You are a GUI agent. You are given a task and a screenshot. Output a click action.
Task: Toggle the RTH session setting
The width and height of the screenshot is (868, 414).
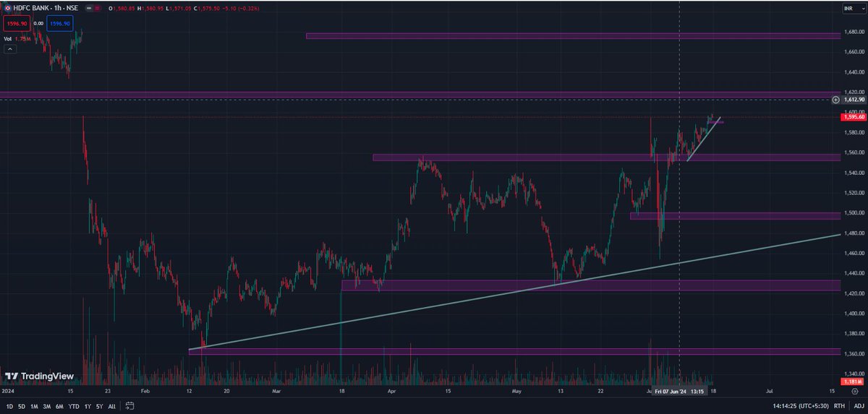click(839, 407)
